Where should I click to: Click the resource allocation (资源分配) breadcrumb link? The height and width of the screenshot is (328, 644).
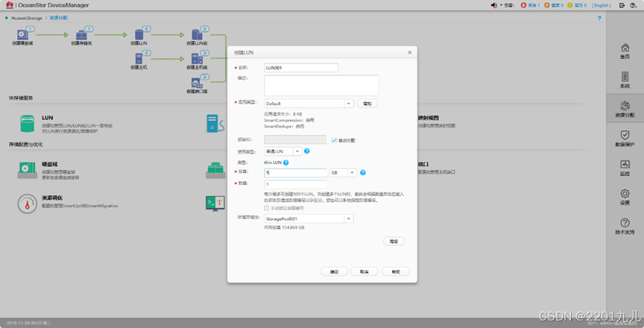tap(59, 18)
